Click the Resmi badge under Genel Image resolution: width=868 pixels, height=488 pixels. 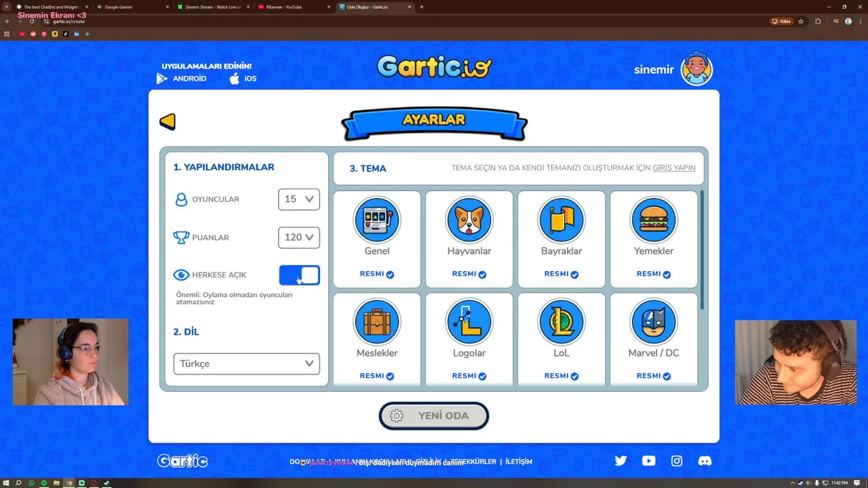coord(377,274)
